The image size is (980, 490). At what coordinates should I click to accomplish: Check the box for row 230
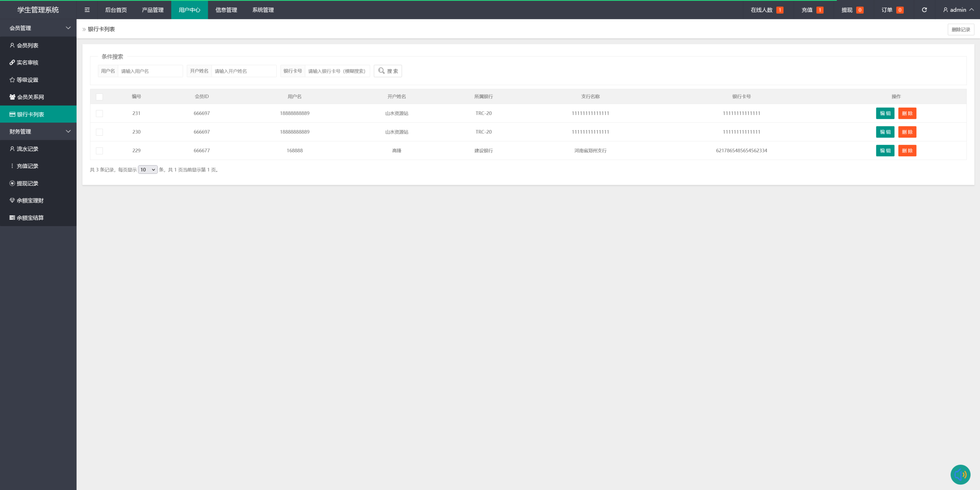click(100, 132)
